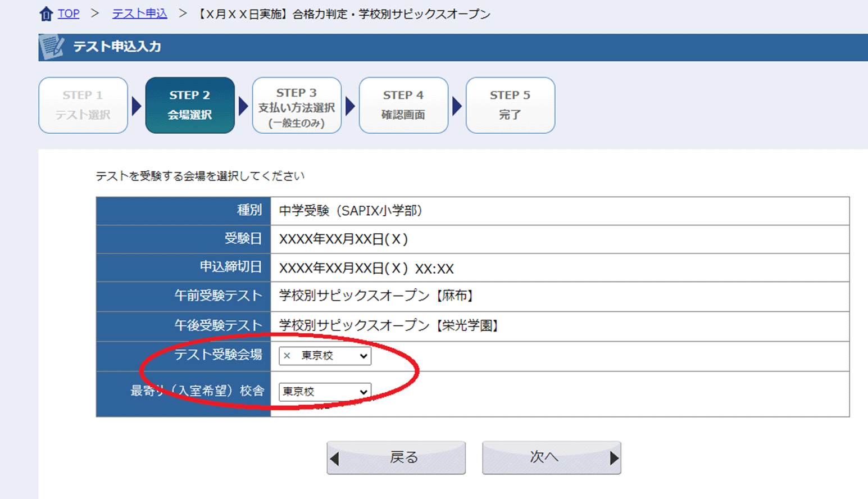This screenshot has height=499, width=868.
Task: Click the 中学受験（SAPIX小学部） value cell
Action: (351, 211)
